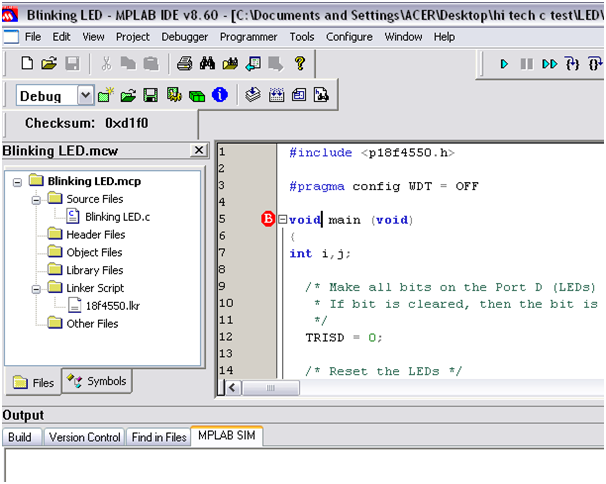Switch to the MPLAB SIM tab
This screenshot has width=606, height=484.
pos(227,436)
